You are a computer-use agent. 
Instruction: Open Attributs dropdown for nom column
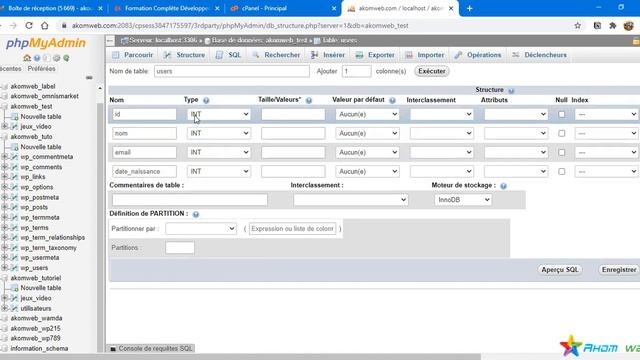tap(516, 133)
